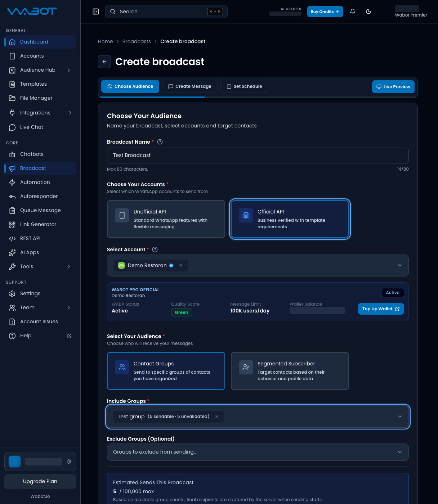
Task: Click the Green quality score badge
Action: (x=182, y=312)
